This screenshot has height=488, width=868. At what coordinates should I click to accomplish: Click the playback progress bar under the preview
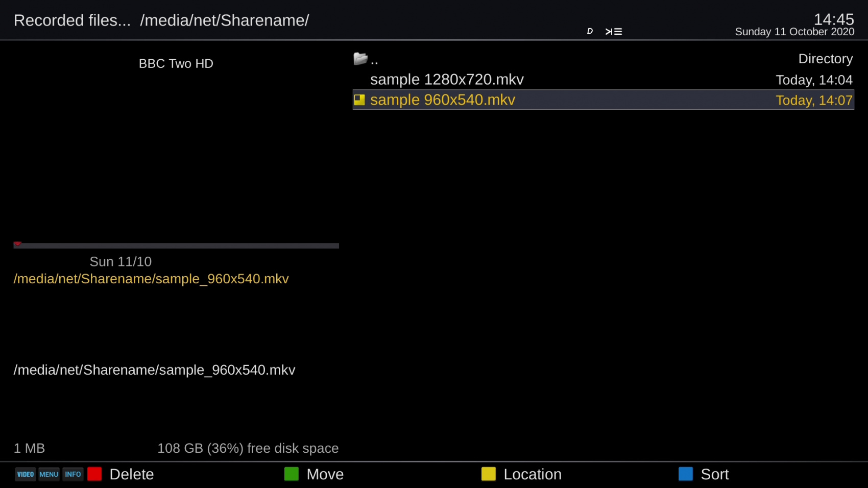click(176, 246)
